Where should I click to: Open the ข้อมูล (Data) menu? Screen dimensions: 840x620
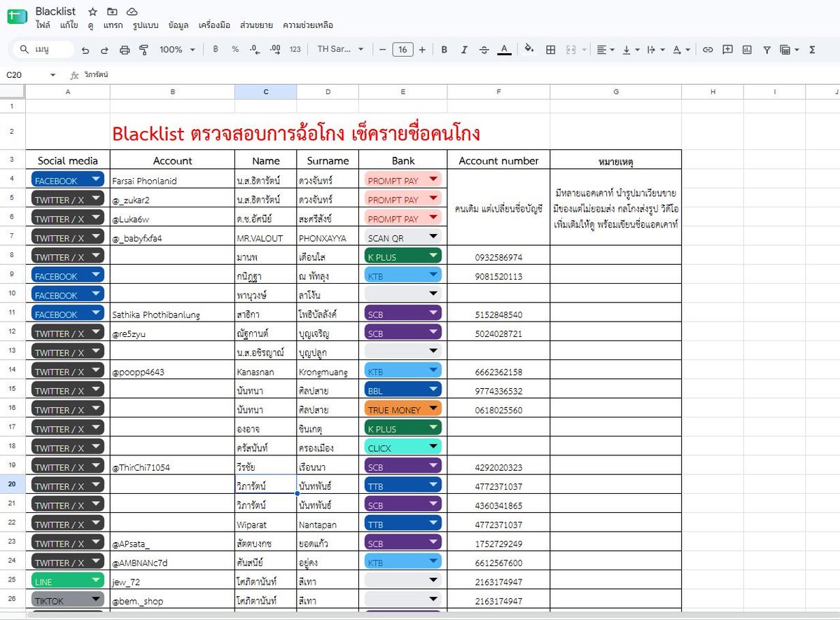pos(178,25)
